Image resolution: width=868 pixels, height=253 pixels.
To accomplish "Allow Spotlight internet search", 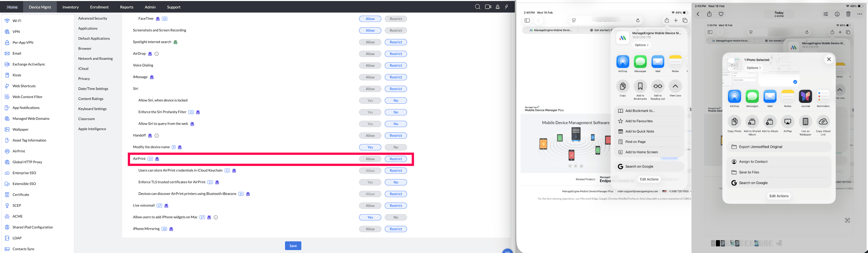I will click(370, 42).
